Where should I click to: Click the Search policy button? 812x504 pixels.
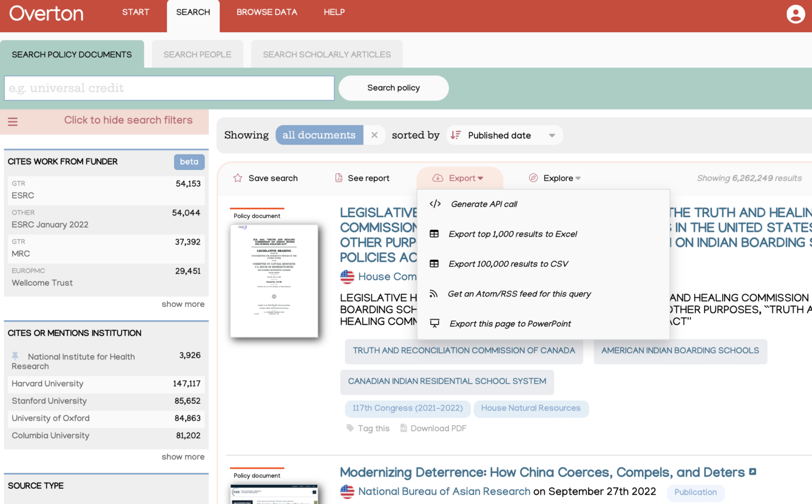pos(393,88)
